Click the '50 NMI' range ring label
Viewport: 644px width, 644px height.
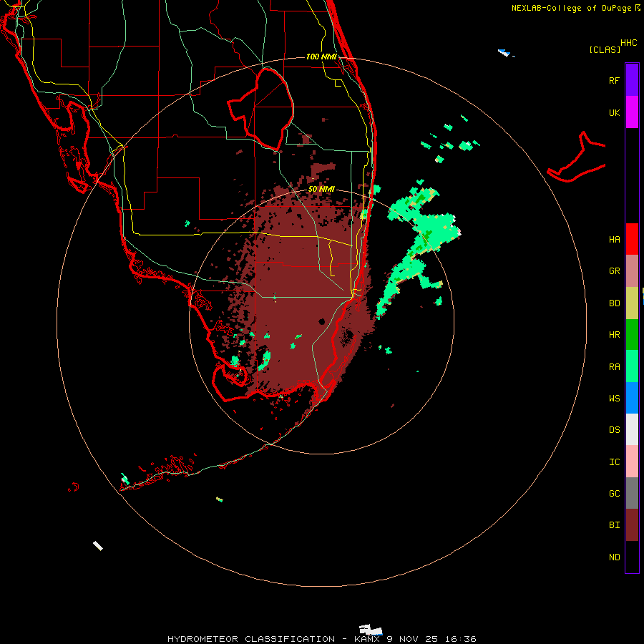(321, 189)
